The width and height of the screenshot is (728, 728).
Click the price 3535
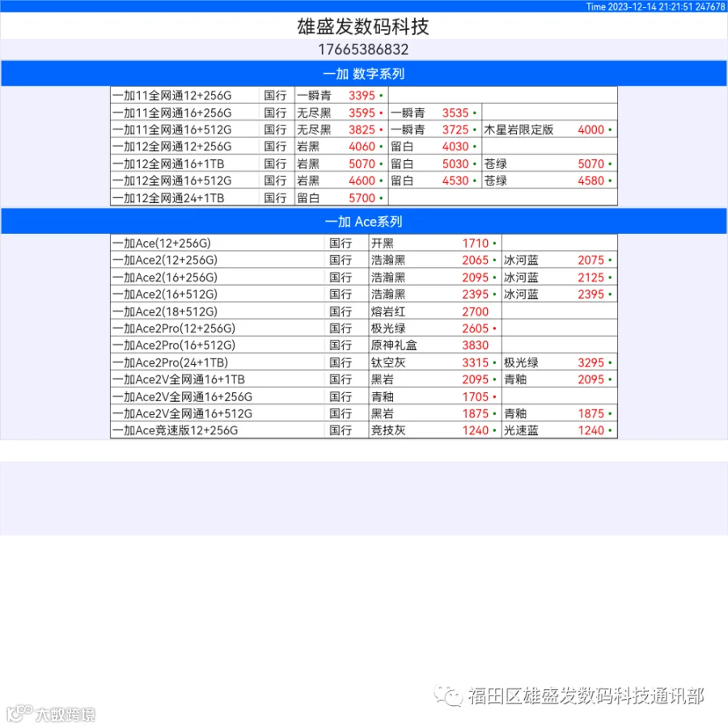(455, 112)
